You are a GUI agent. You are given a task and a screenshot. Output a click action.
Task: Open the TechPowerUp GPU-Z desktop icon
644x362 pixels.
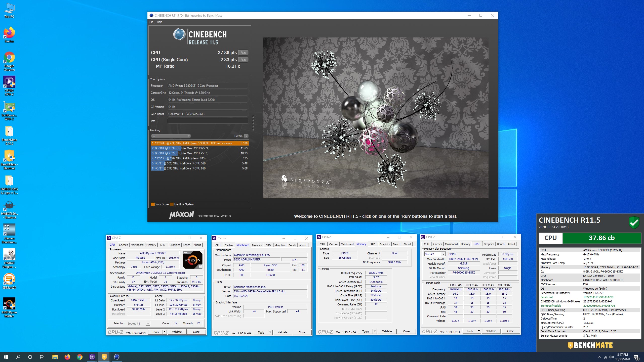point(9,111)
